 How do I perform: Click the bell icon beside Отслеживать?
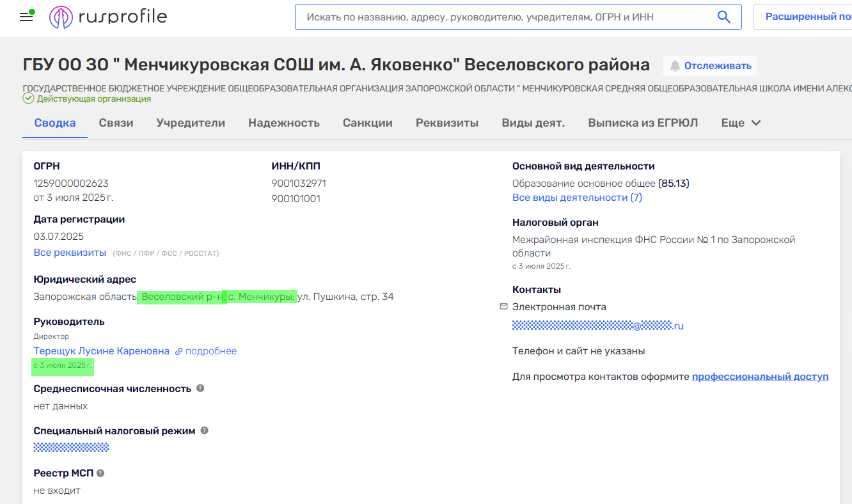(675, 66)
